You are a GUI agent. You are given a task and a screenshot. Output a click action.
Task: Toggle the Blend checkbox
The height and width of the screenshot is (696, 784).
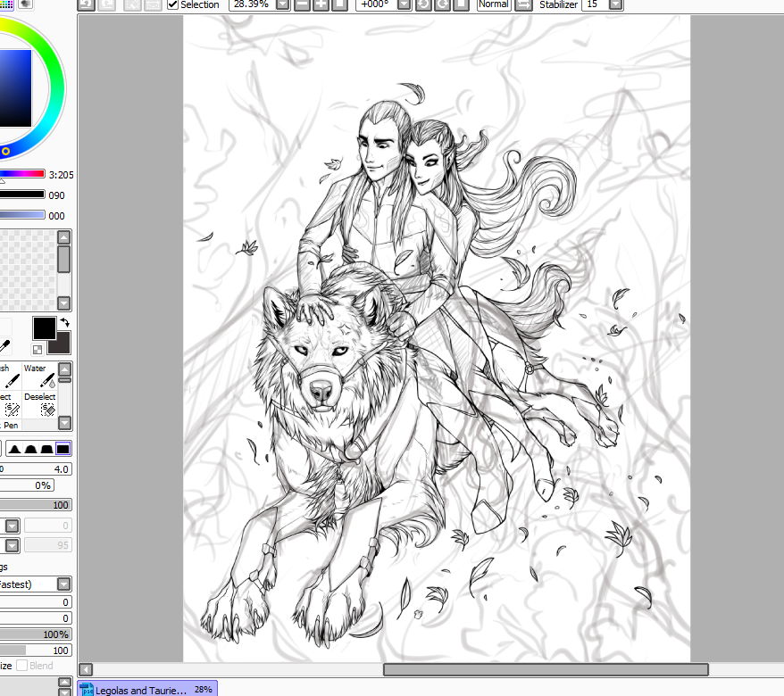[x=21, y=666]
